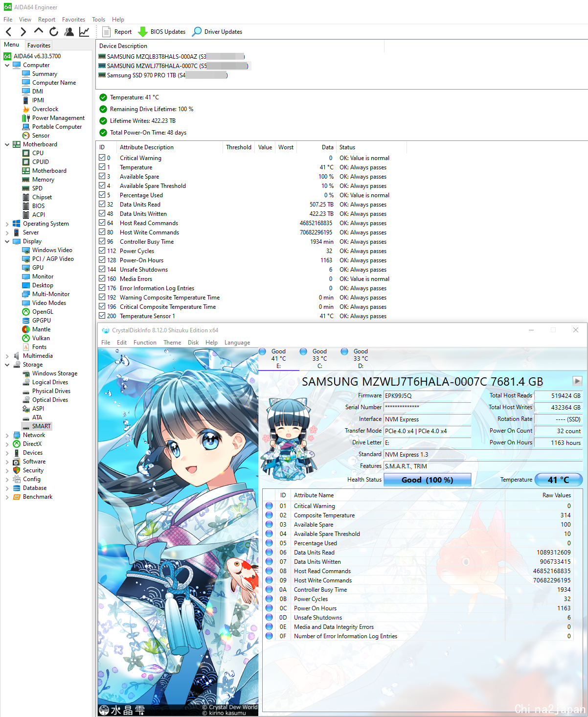588x717 pixels.
Task: Click the Forward arrow in AIDA64 toolbar
Action: pos(23,32)
